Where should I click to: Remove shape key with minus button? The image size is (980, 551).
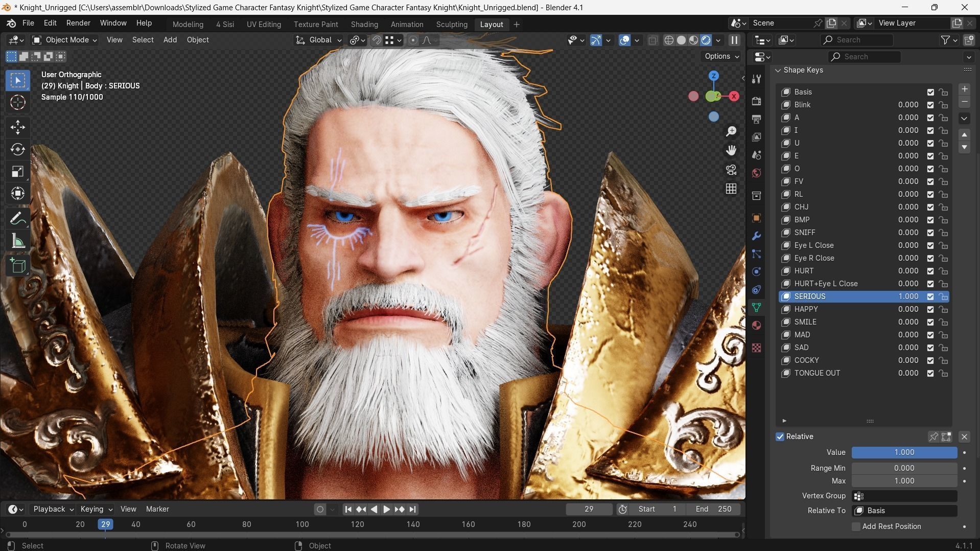pyautogui.click(x=964, y=102)
